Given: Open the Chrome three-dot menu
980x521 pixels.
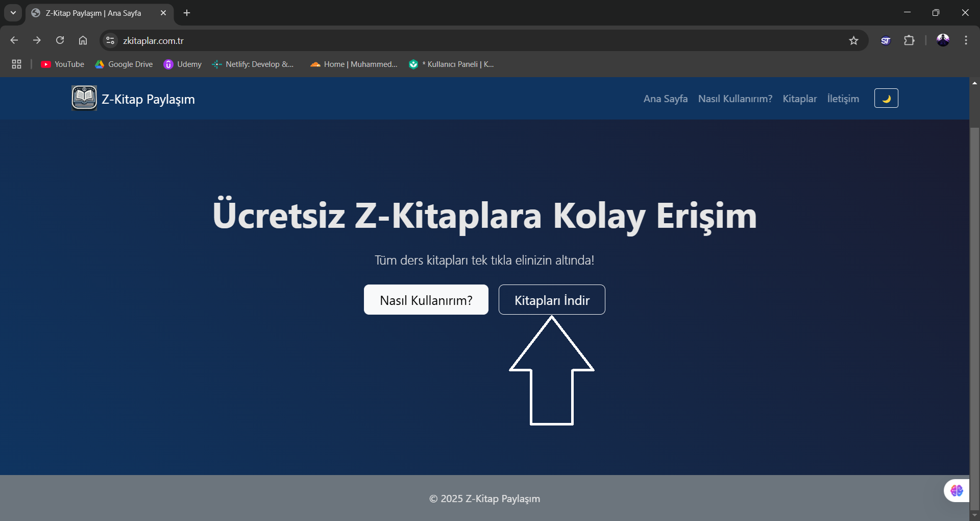Looking at the screenshot, I should (966, 40).
